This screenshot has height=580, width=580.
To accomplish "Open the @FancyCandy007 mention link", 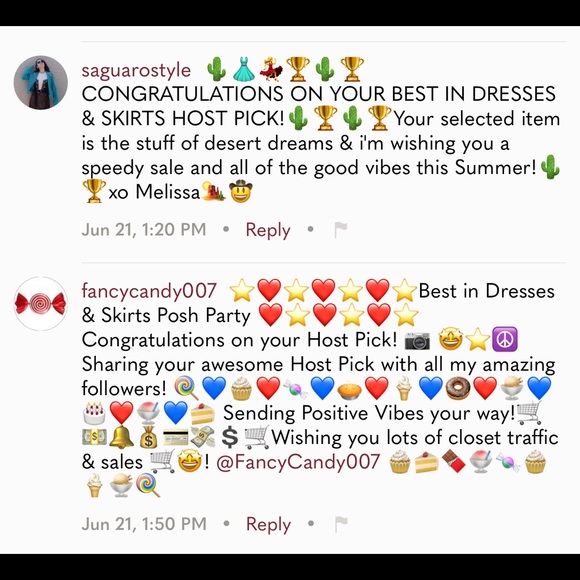I will click(x=298, y=462).
